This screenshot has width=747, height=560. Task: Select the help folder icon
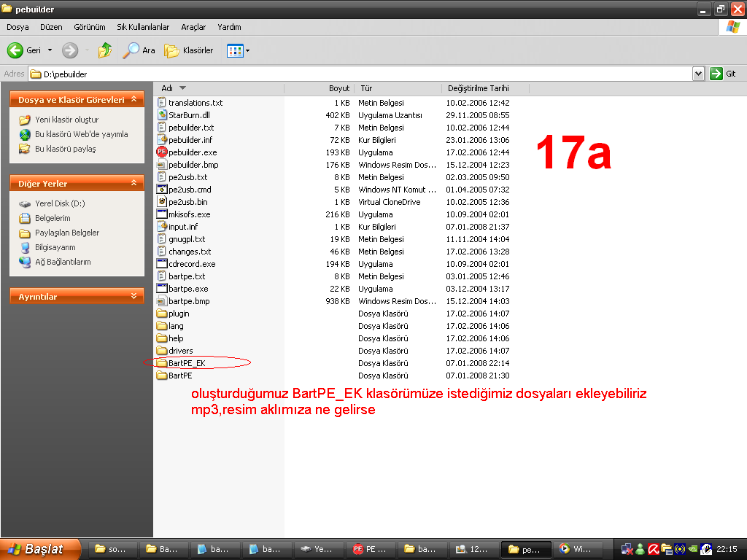[x=162, y=338]
